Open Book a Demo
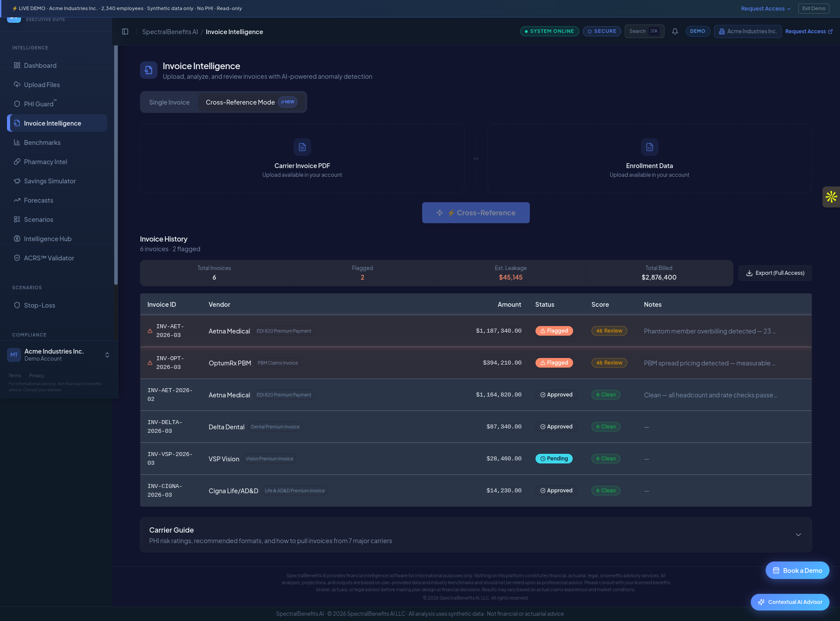Image resolution: width=840 pixels, height=621 pixels. point(798,570)
